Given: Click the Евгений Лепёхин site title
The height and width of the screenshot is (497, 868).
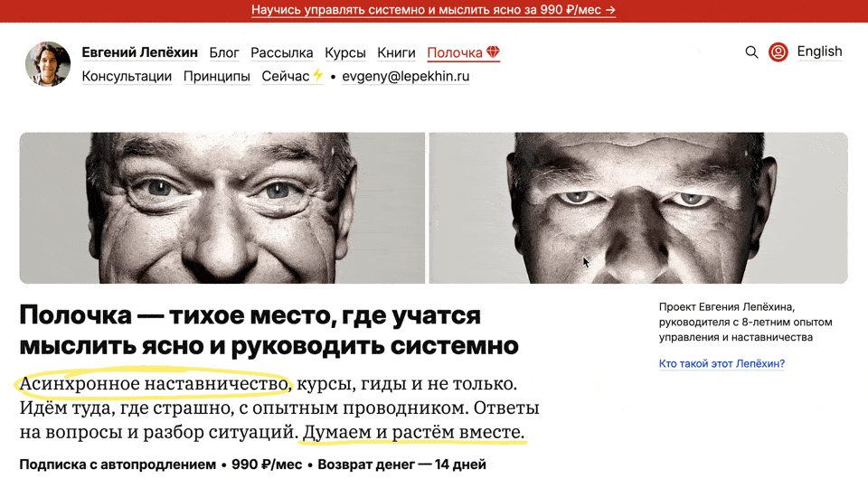Looking at the screenshot, I should point(140,52).
